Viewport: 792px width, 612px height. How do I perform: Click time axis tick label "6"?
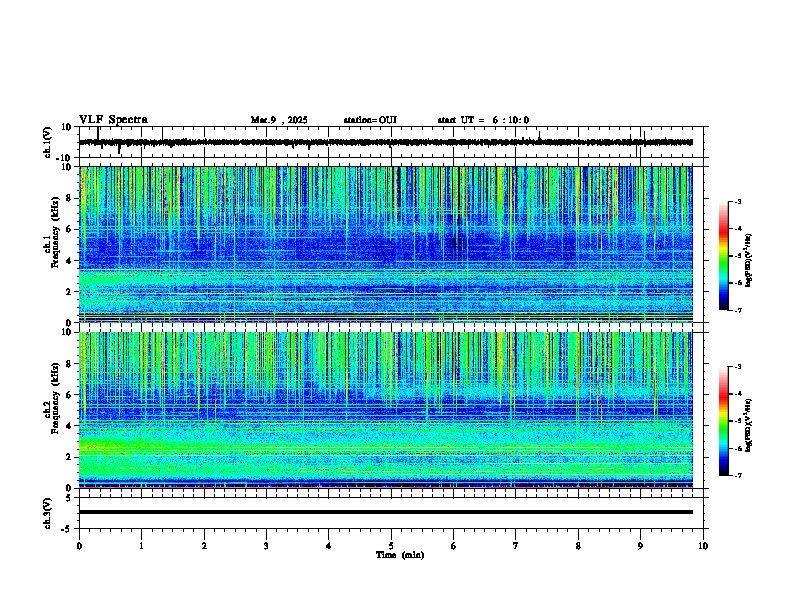[454, 546]
